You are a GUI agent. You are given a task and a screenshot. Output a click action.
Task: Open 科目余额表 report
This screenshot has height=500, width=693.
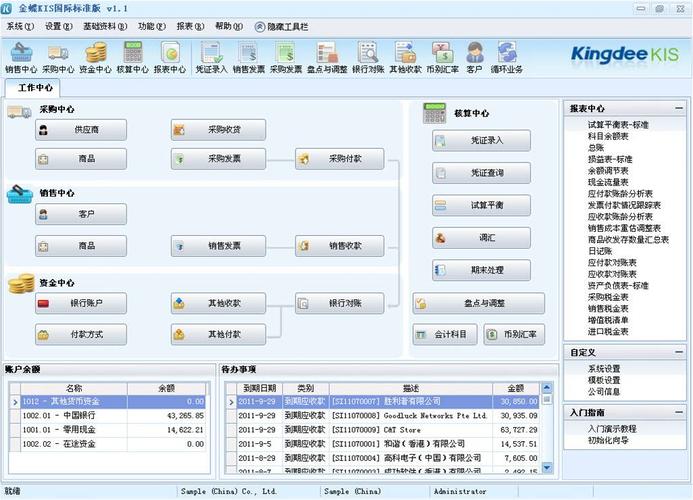coord(608,136)
